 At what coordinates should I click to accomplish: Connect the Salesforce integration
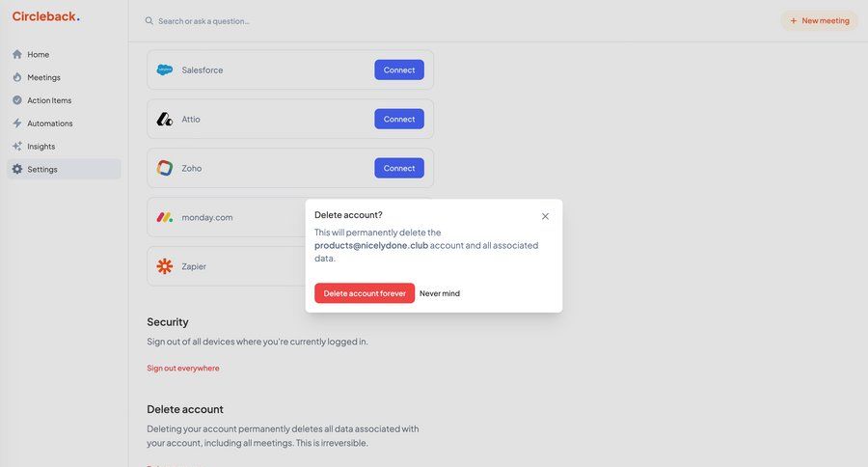(399, 69)
